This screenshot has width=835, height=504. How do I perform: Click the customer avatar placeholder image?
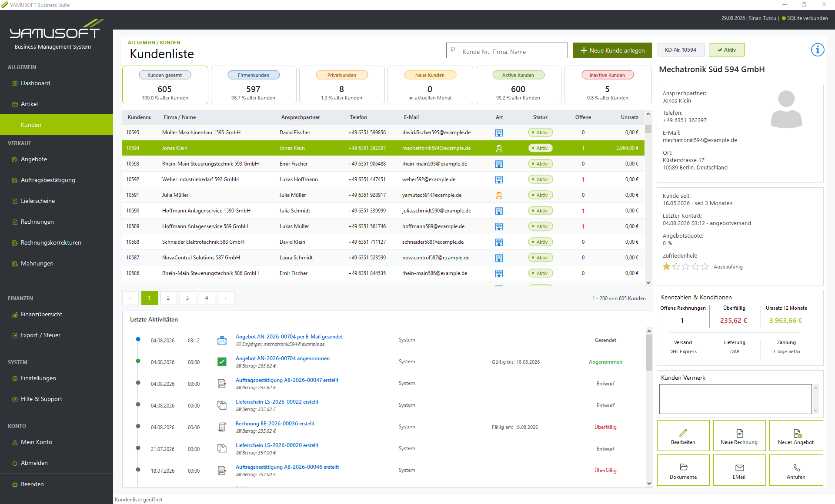tap(786, 109)
